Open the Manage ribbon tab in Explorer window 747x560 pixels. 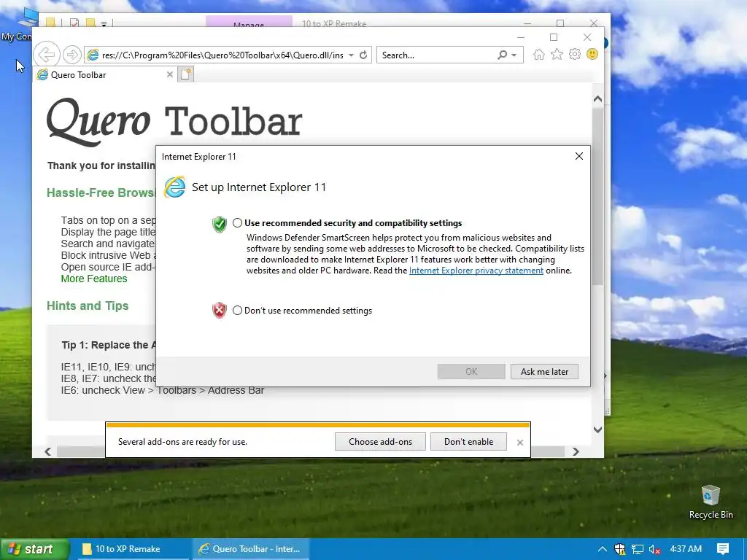(x=249, y=22)
